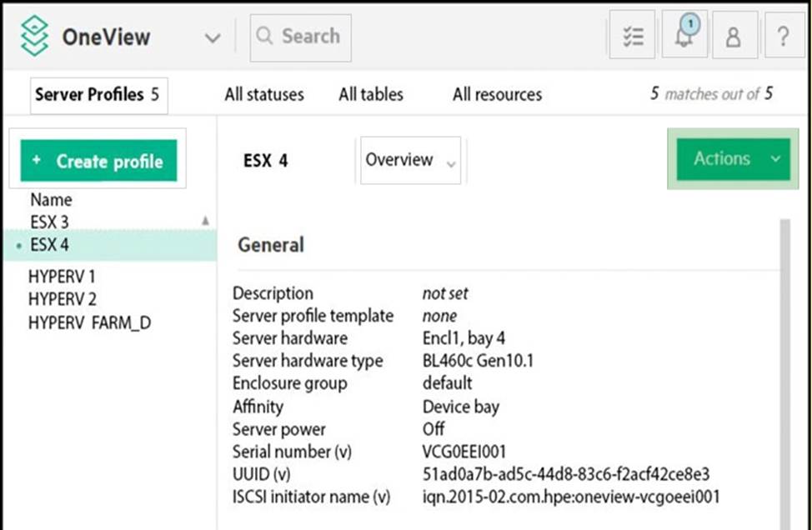The height and width of the screenshot is (530, 812).
Task: Select the HYPERV 2 profile
Action: click(63, 299)
